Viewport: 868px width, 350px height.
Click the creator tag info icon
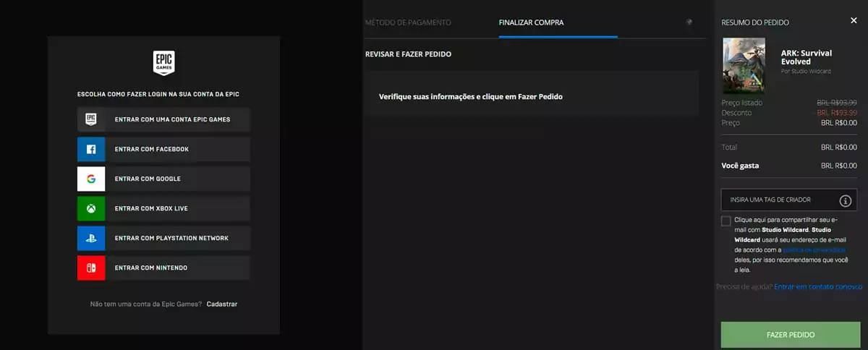[845, 200]
